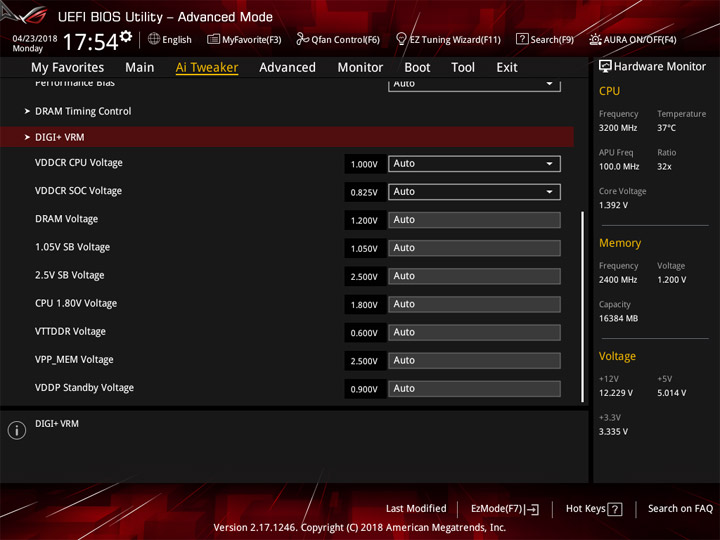Launch EZ Tuning Wizard bulb icon
This screenshot has width=720, height=540.
[x=401, y=39]
